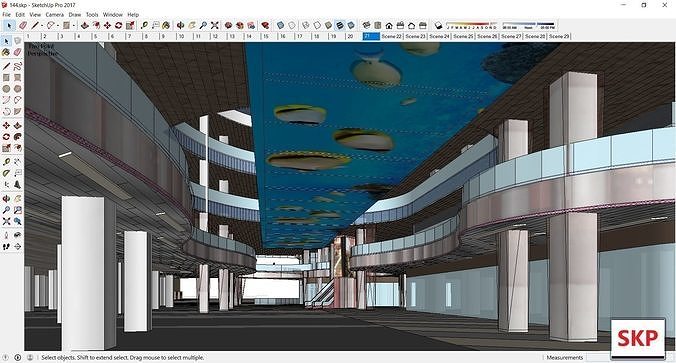Select the Rotate tool in top toolbar
676x363 pixels.
pos(119,25)
